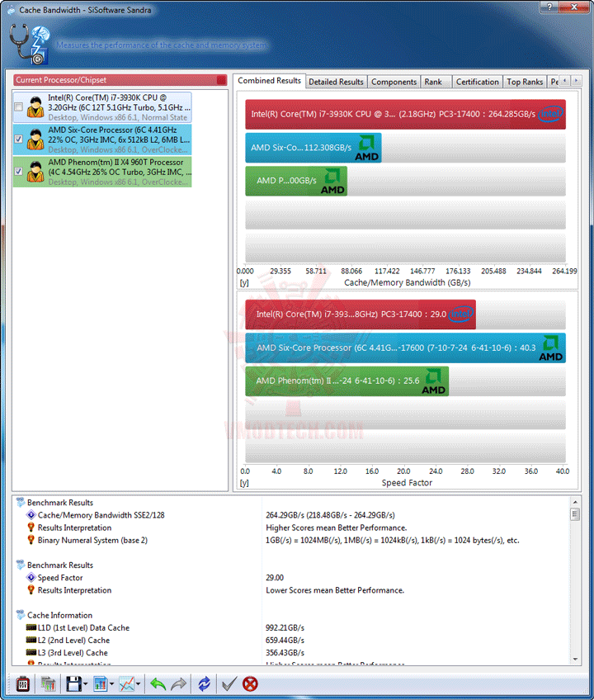This screenshot has height=700, width=594.
Task: Click the title bar Cache Bandwidth app icon
Action: click(x=11, y=9)
